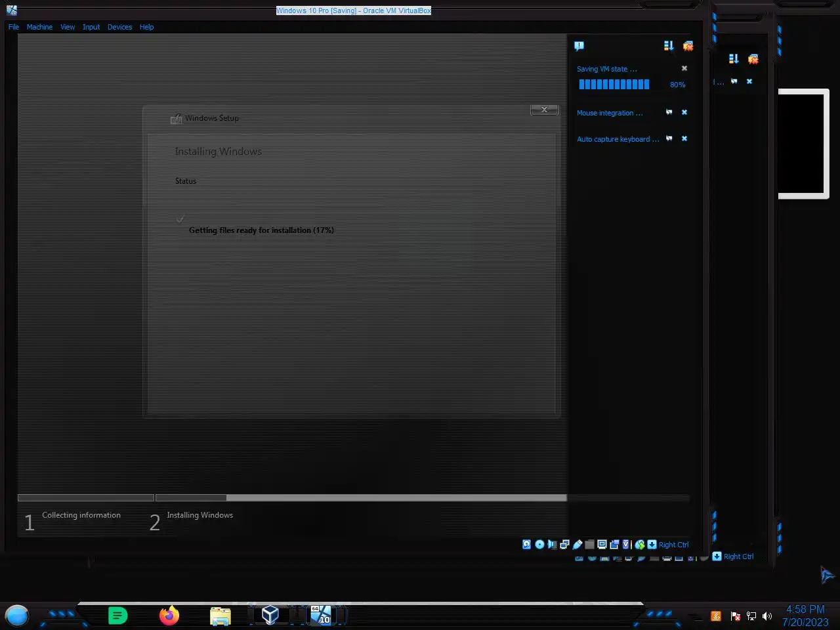The width and height of the screenshot is (840, 630).
Task: Dismiss the notification in background VM window
Action: 749,81
